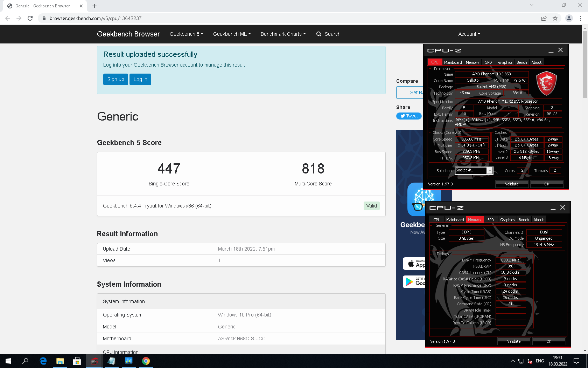Open File Explorer from the taskbar
The height and width of the screenshot is (368, 588).
click(x=60, y=361)
